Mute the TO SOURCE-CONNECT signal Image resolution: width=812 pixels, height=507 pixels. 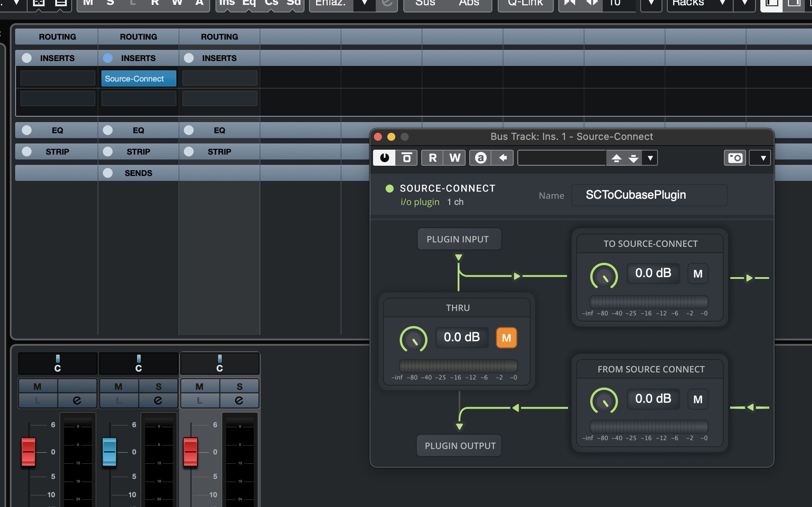click(698, 274)
